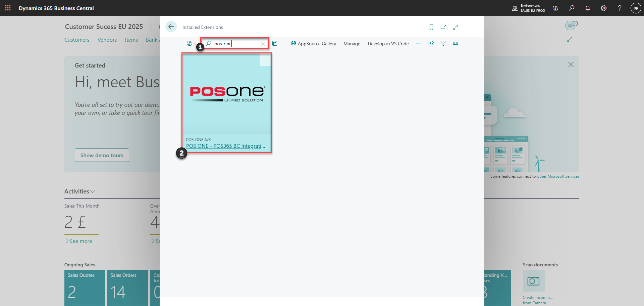
Task: Select the POS ONE logo tile image
Action: (227, 94)
